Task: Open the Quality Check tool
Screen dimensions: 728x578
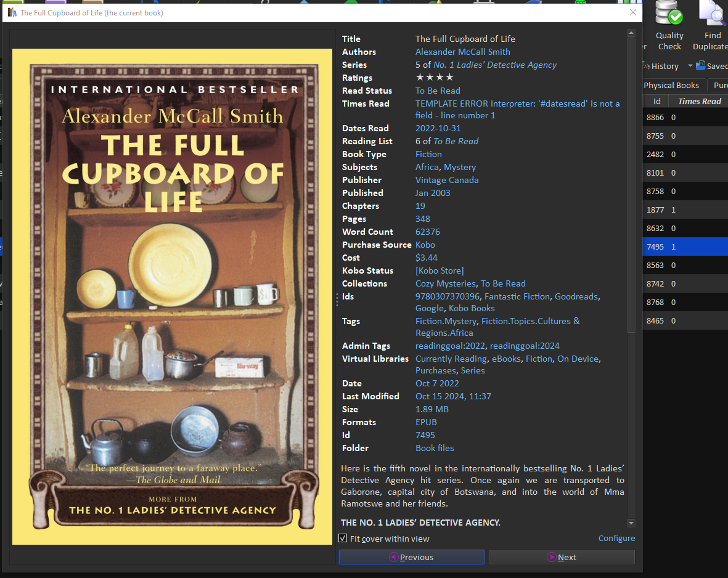Action: 669,26
